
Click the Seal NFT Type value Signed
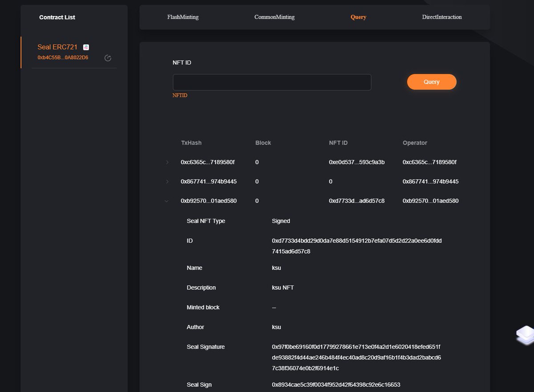pyautogui.click(x=281, y=221)
